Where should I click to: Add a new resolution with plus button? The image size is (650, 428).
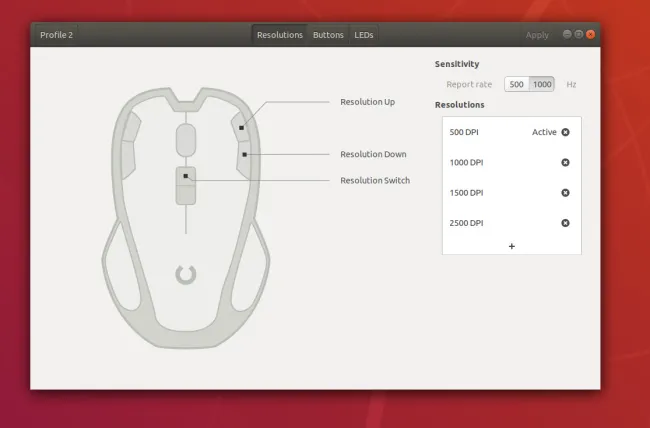(x=512, y=246)
